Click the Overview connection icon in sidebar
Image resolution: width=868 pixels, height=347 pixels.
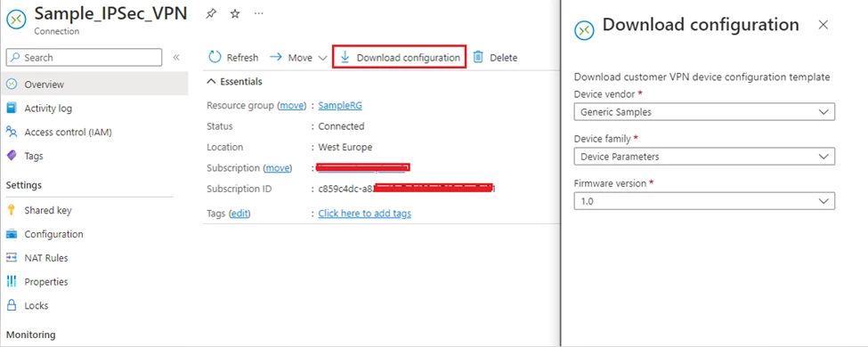(12, 85)
